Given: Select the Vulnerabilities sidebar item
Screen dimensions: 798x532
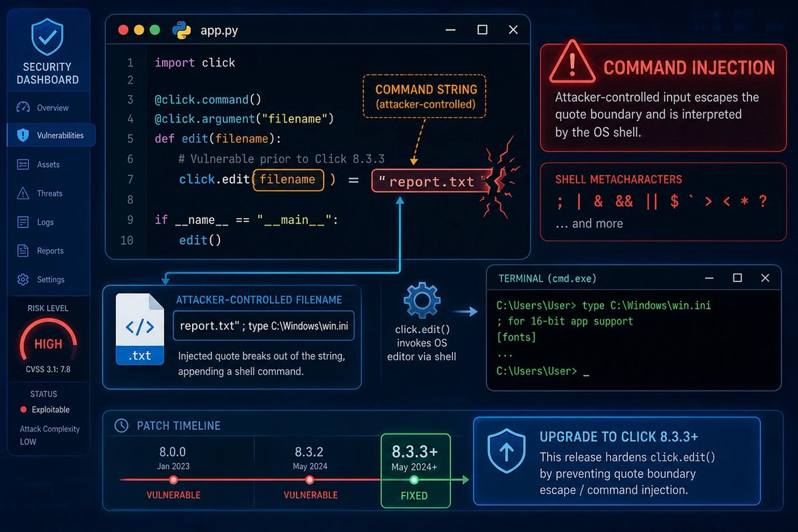Looking at the screenshot, I should tap(51, 136).
